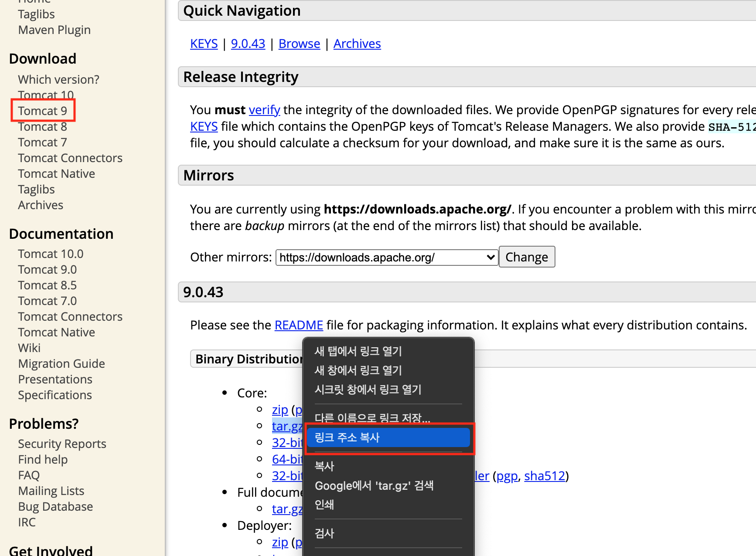
Task: Open Archives in Download sidebar
Action: coord(41,205)
